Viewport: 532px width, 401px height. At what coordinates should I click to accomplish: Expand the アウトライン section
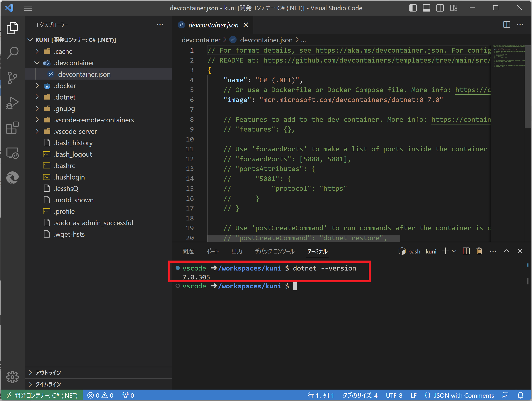coord(99,373)
